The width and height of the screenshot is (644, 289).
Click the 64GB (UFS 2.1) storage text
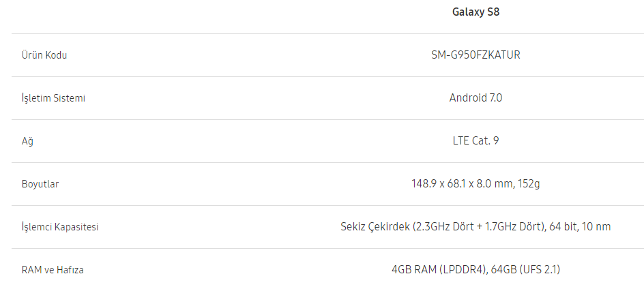526,270
